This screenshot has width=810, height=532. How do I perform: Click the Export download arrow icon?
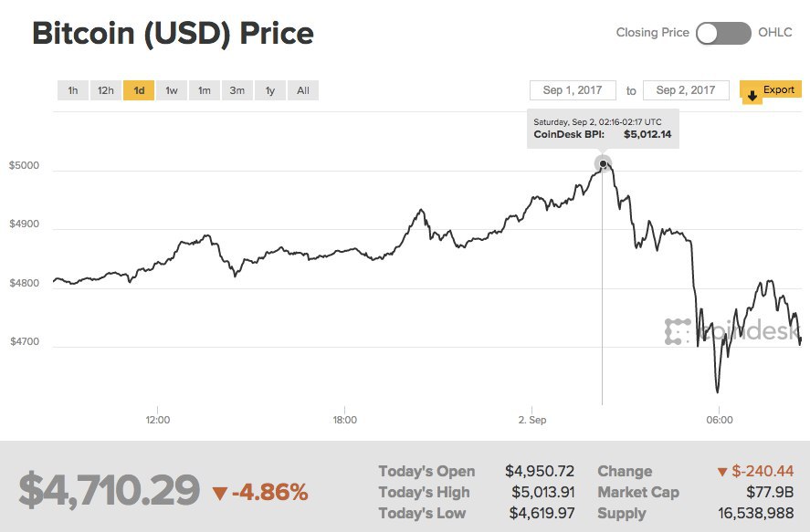click(752, 94)
